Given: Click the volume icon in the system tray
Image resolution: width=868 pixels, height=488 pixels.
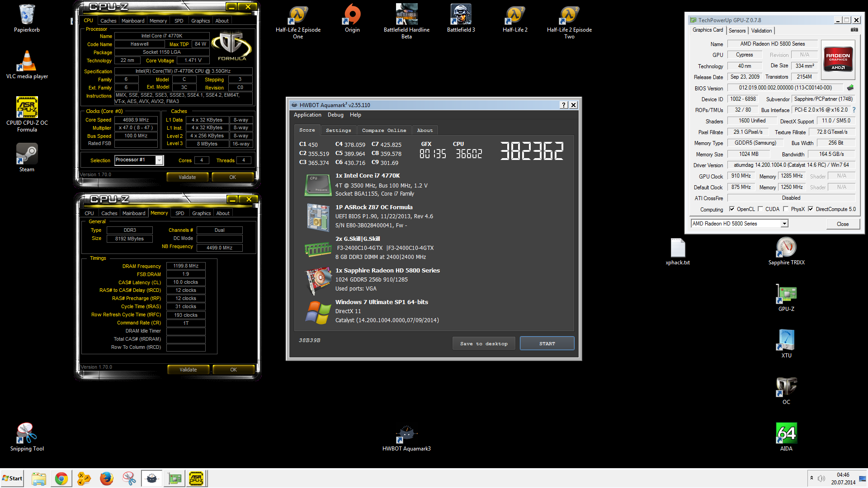Looking at the screenshot, I should [821, 479].
